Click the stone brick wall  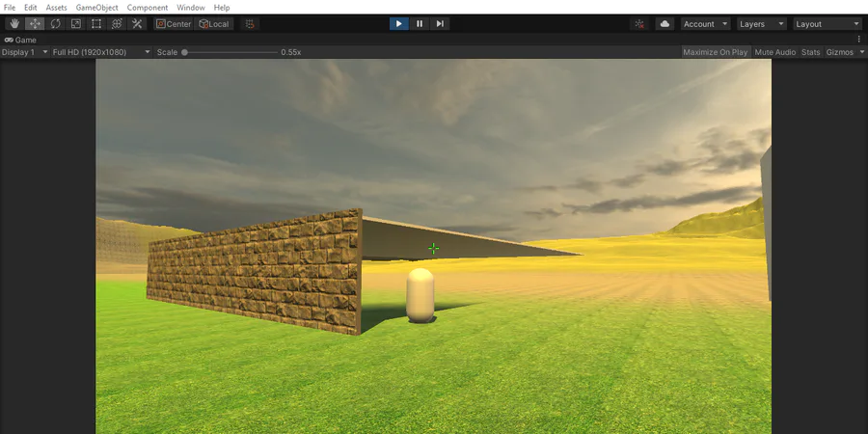(255, 270)
